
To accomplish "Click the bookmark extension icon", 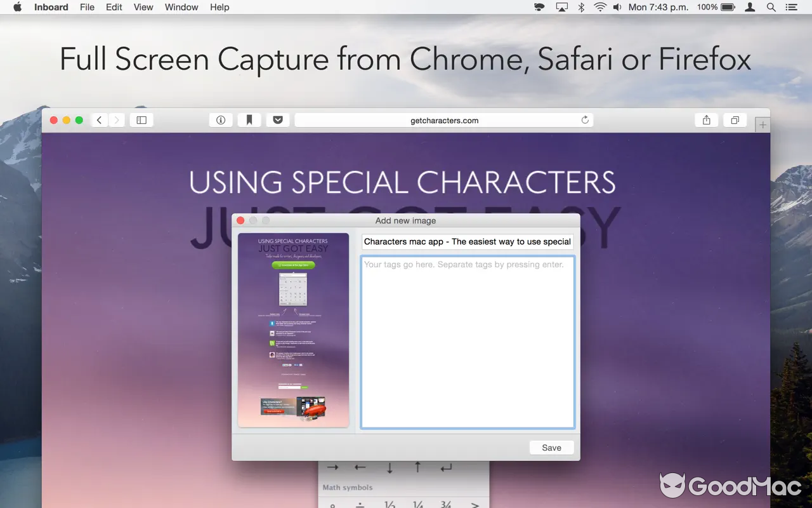I will pos(249,120).
